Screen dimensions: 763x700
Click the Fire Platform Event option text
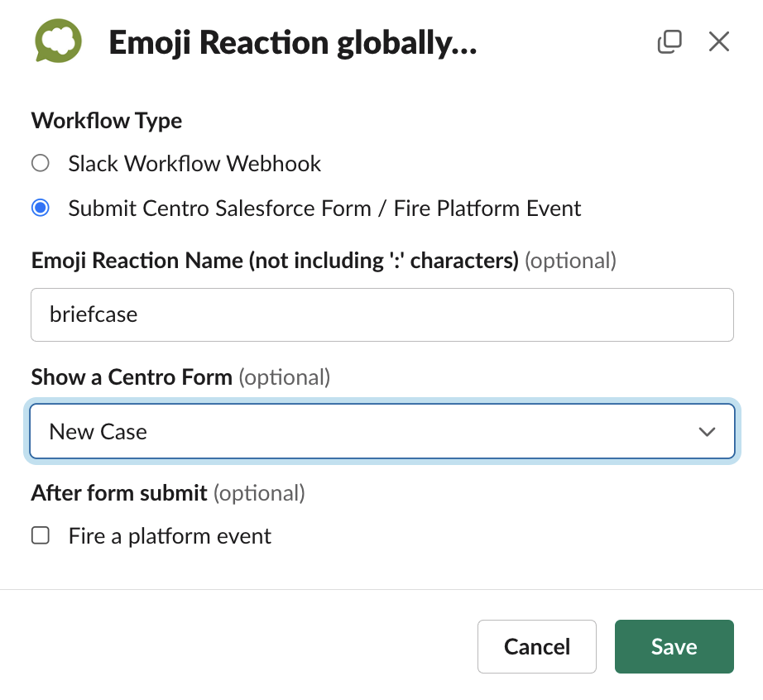pyautogui.click(x=487, y=209)
